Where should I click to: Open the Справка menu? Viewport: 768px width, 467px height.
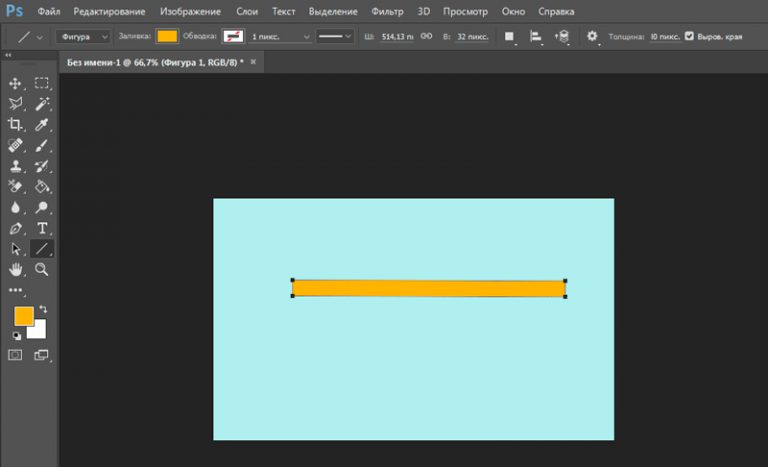[x=556, y=11]
